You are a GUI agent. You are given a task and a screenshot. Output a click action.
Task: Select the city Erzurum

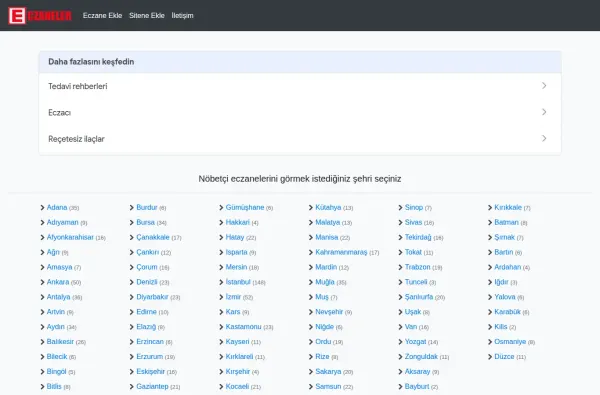[x=150, y=357]
